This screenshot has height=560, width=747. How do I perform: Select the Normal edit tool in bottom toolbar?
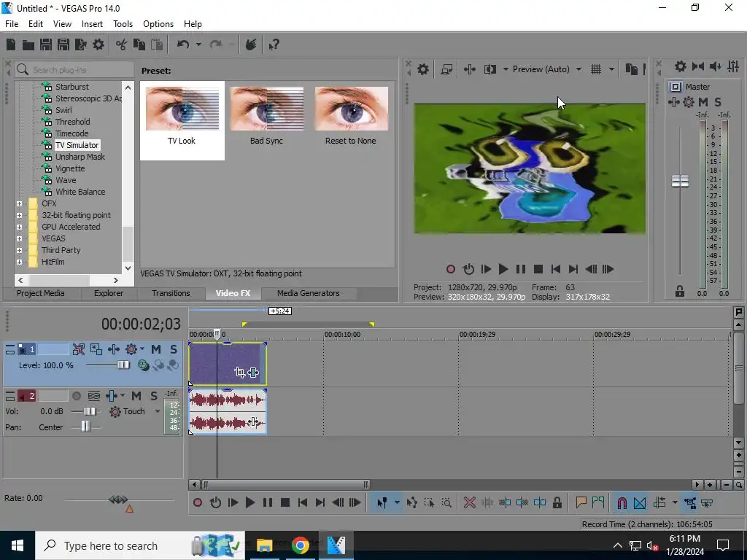click(382, 502)
